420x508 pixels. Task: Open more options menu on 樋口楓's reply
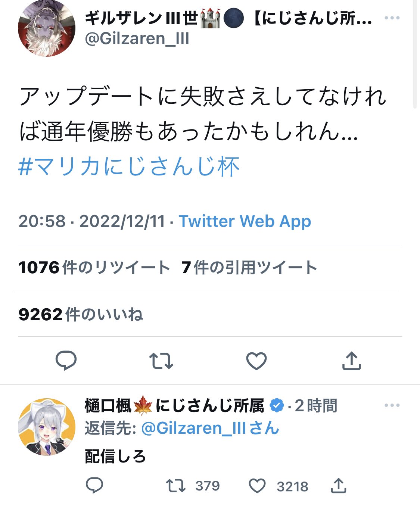tap(392, 405)
